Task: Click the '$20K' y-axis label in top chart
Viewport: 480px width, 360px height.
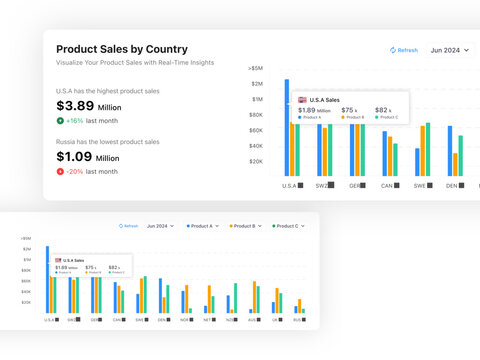Action: tap(256, 161)
